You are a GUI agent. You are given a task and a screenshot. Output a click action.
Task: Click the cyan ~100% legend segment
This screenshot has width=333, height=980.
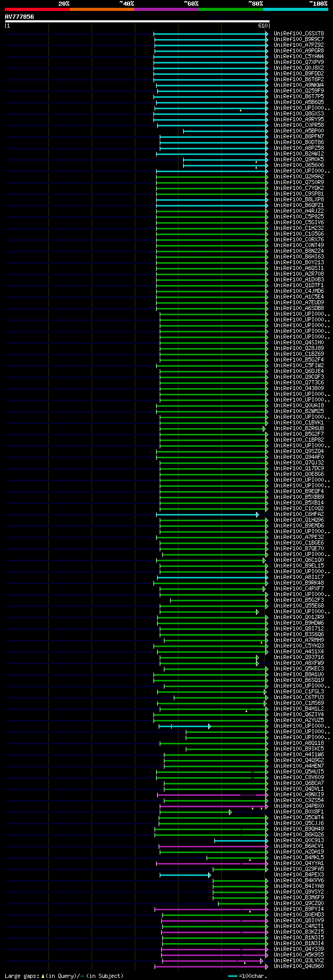296,9
